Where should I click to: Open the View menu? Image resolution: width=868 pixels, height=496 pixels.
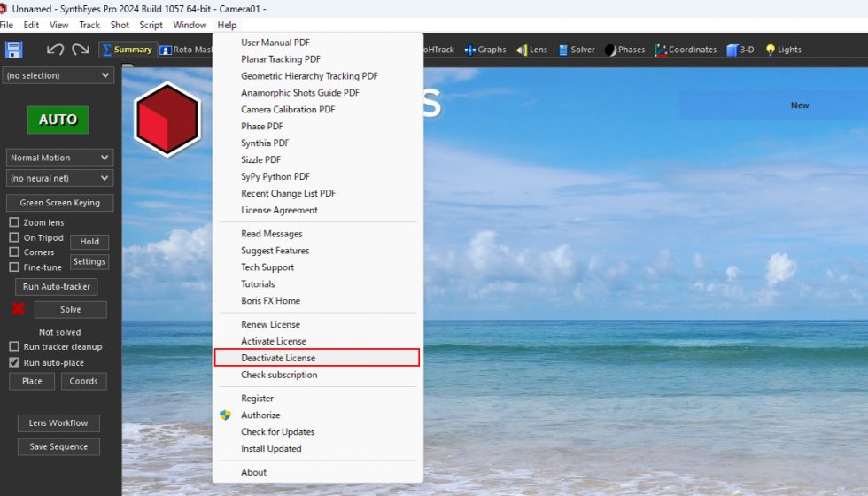click(58, 25)
